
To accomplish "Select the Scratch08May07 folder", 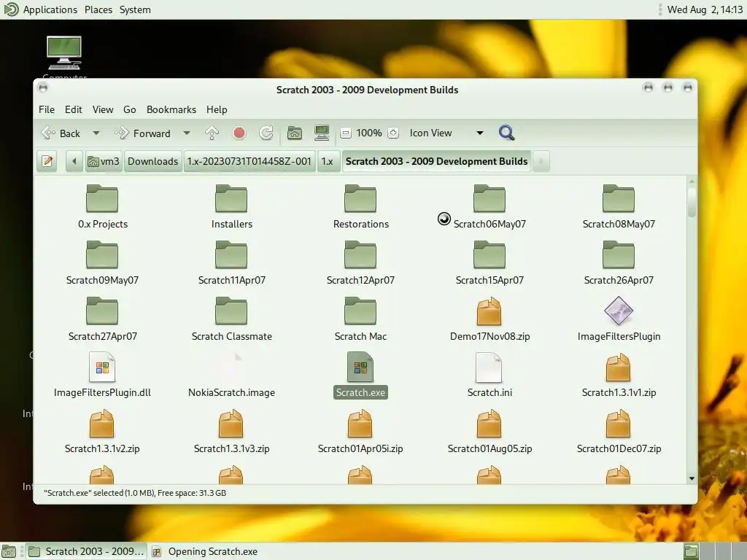I will (x=619, y=206).
